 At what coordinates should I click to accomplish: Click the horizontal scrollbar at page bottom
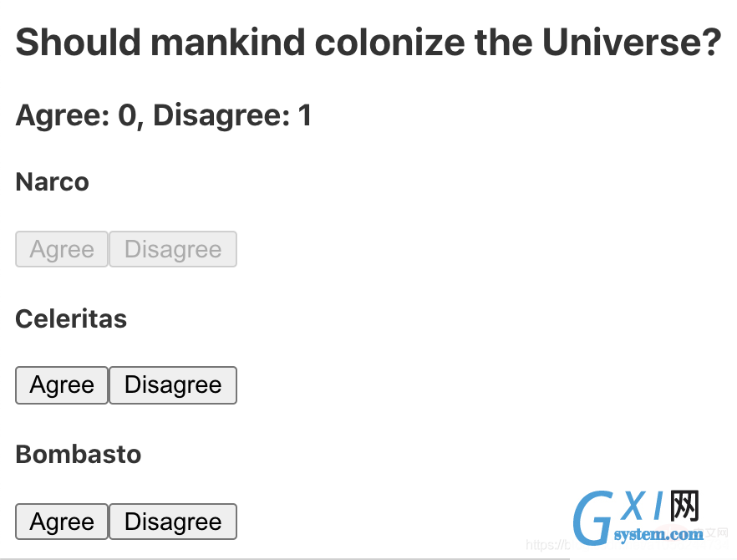[285, 558]
